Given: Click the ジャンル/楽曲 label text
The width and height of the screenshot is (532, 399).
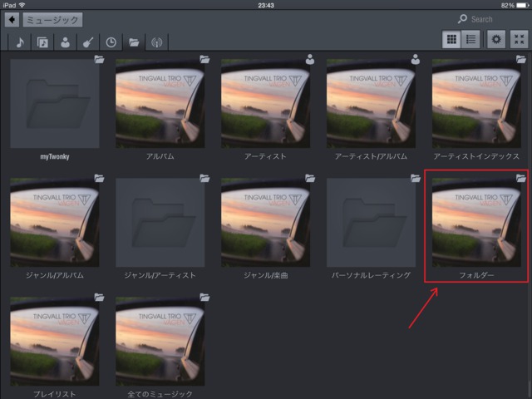Looking at the screenshot, I should click(x=266, y=275).
